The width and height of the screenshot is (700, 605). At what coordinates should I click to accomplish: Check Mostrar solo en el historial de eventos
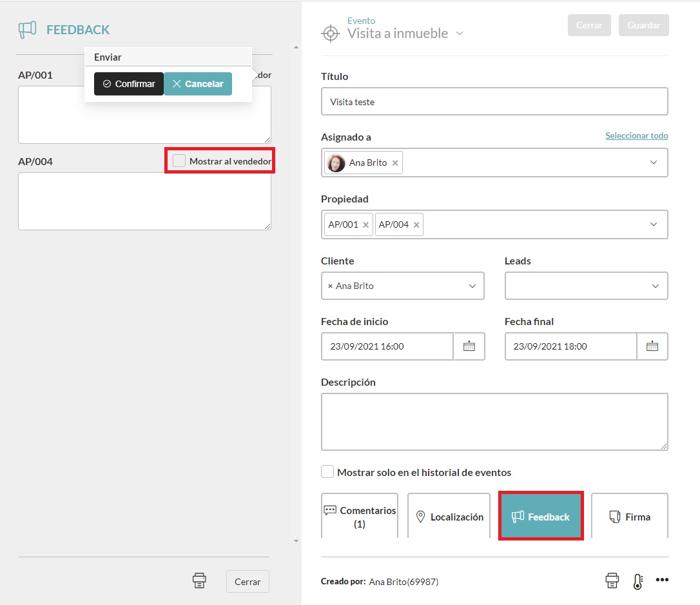327,472
